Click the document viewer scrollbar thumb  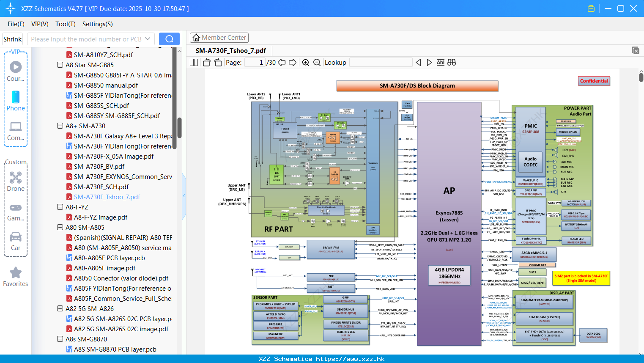point(641,77)
